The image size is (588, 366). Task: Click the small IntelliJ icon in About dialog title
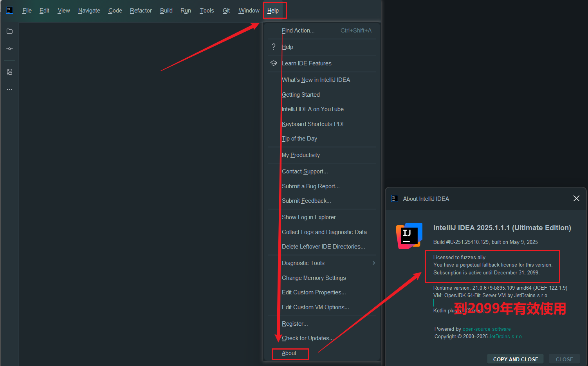pyautogui.click(x=395, y=198)
